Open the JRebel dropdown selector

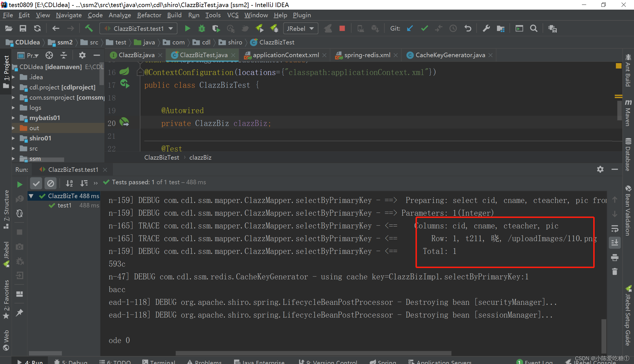click(x=300, y=29)
